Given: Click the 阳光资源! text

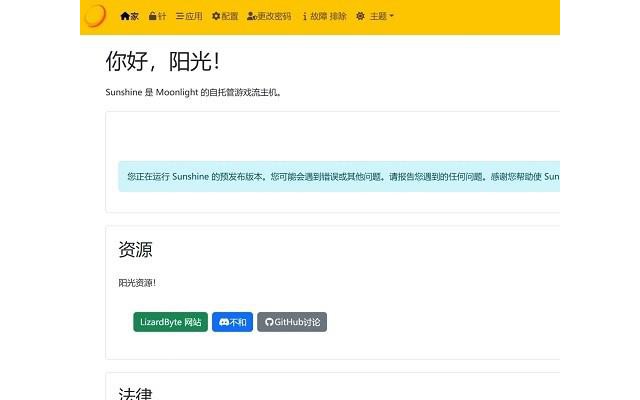Looking at the screenshot, I should [137, 283].
